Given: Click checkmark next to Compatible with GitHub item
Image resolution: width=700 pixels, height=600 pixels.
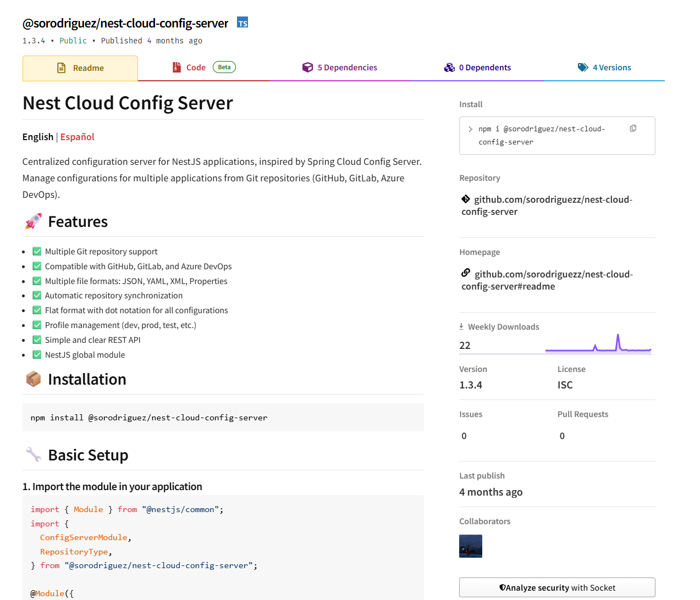Looking at the screenshot, I should (37, 266).
